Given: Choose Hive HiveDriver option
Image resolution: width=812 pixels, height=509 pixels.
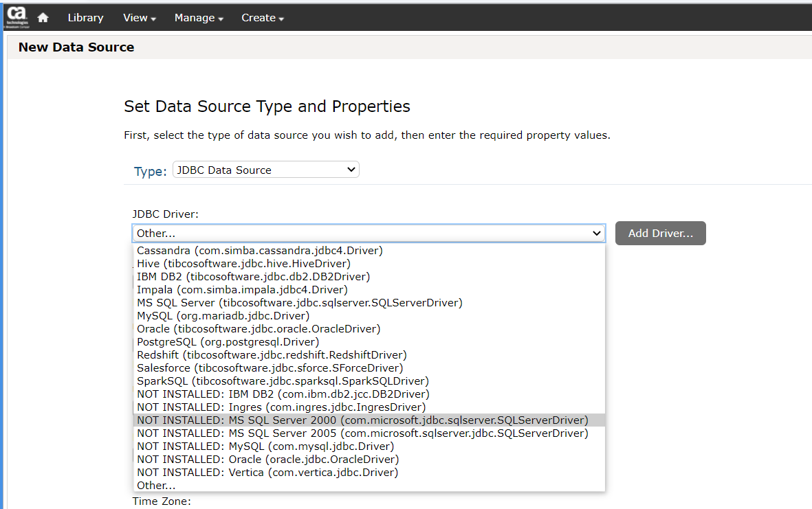Looking at the screenshot, I should tap(243, 264).
